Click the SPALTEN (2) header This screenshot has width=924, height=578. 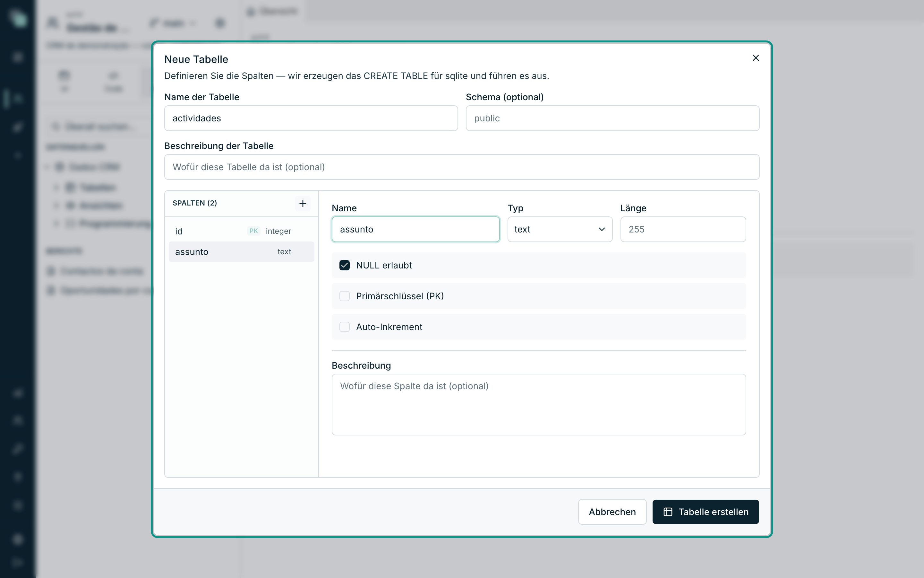pyautogui.click(x=195, y=203)
